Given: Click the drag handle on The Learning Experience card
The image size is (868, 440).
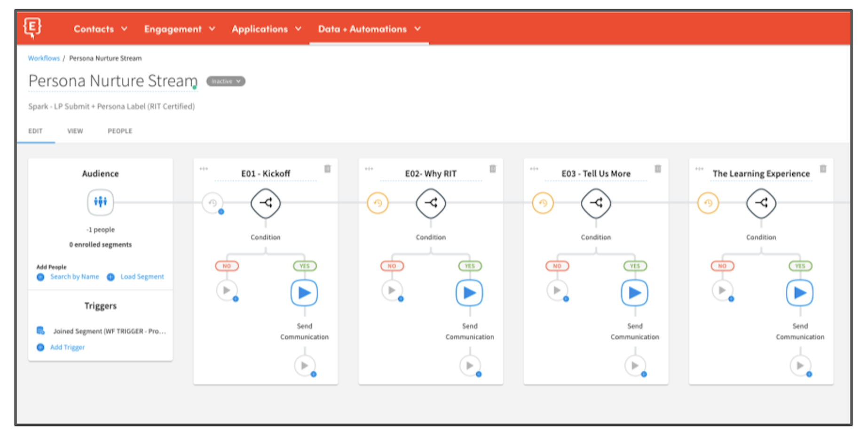Looking at the screenshot, I should [x=699, y=169].
